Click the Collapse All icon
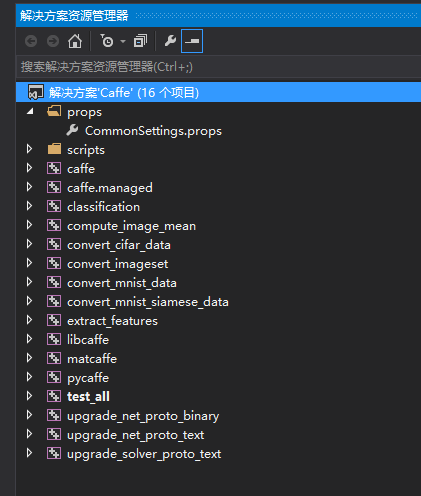 (140, 41)
